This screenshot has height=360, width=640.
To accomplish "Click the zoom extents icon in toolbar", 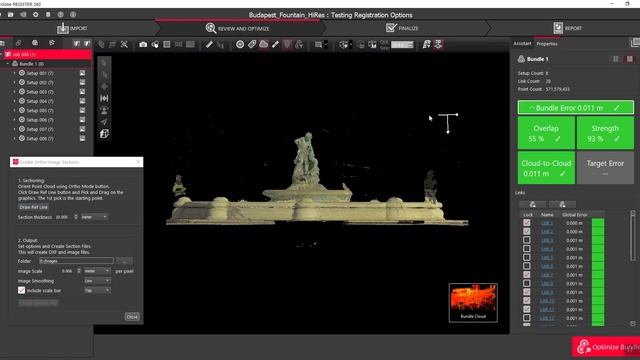I will (124, 44).
